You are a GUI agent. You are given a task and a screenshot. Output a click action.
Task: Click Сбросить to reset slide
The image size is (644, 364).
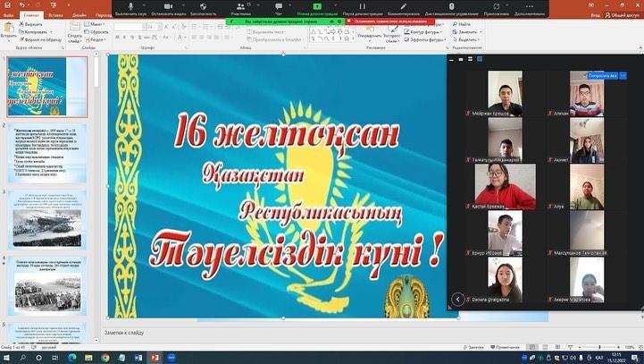click(x=96, y=32)
